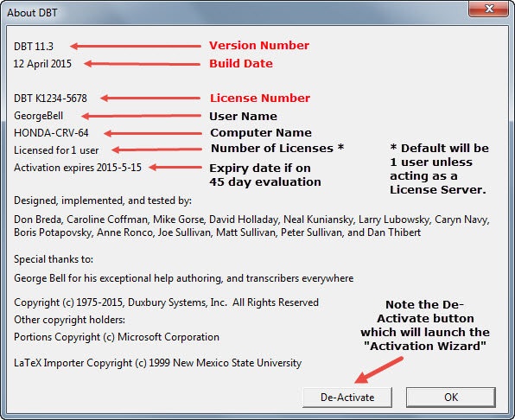This screenshot has height=420, width=515.
Task: Click 'Portions Copyright (c) Microsoft Corporation'
Action: tap(117, 337)
